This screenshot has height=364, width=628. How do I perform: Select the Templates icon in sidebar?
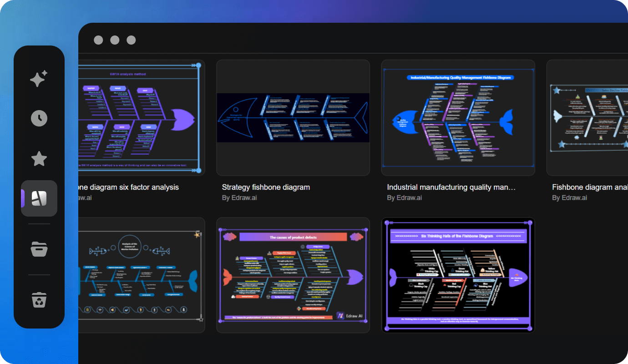tap(39, 198)
